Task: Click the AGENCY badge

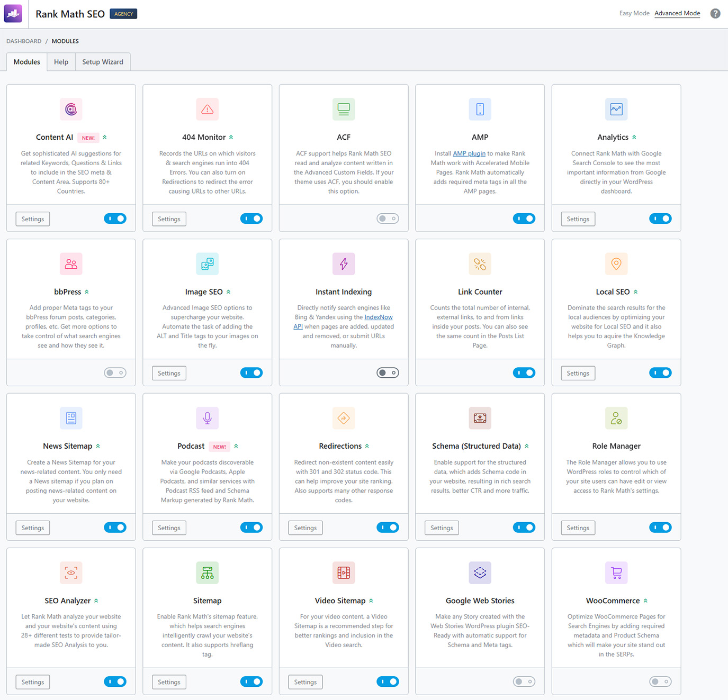Action: click(x=123, y=14)
